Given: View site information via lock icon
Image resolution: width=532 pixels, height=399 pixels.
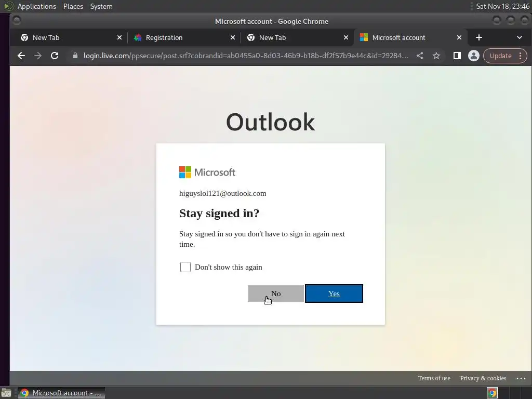Looking at the screenshot, I should point(75,56).
